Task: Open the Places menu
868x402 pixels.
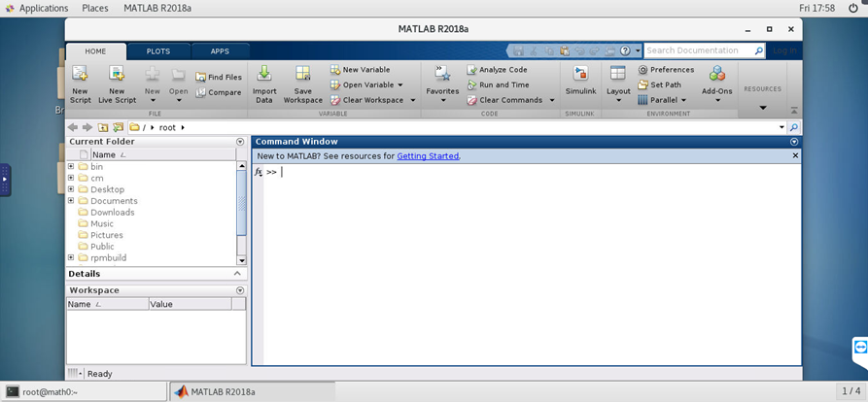Action: [x=95, y=9]
